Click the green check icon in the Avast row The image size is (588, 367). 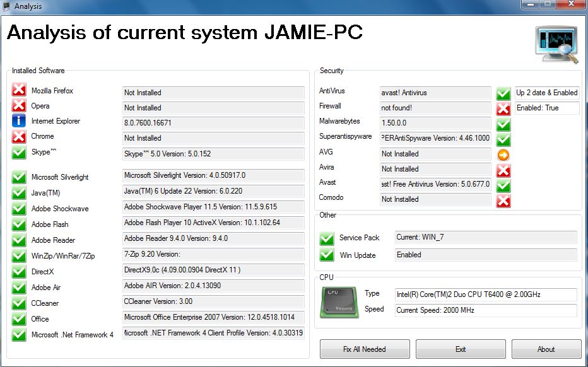click(503, 185)
